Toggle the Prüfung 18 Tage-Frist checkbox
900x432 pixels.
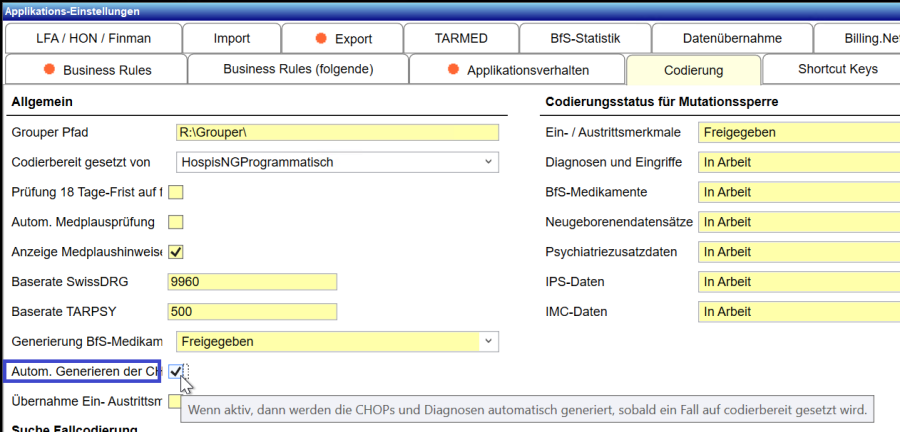click(x=176, y=192)
